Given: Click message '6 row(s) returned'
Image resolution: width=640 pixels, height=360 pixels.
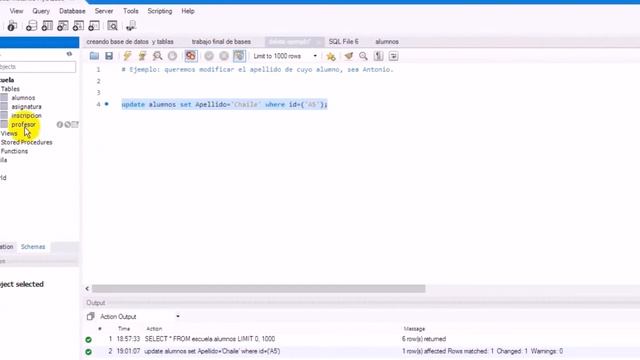Looking at the screenshot, I should tap(424, 339).
